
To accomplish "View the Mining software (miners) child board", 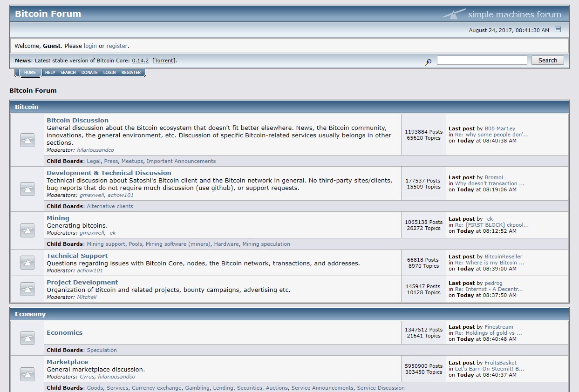I will 178,244.
